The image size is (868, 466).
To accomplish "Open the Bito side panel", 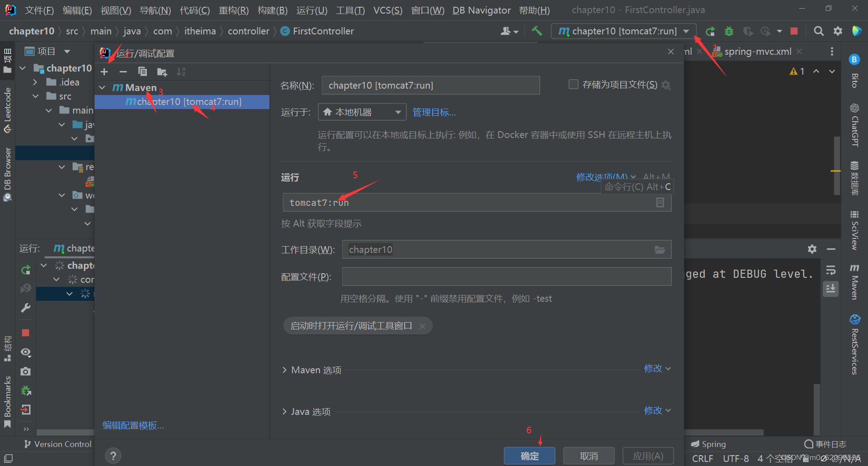I will [x=854, y=71].
